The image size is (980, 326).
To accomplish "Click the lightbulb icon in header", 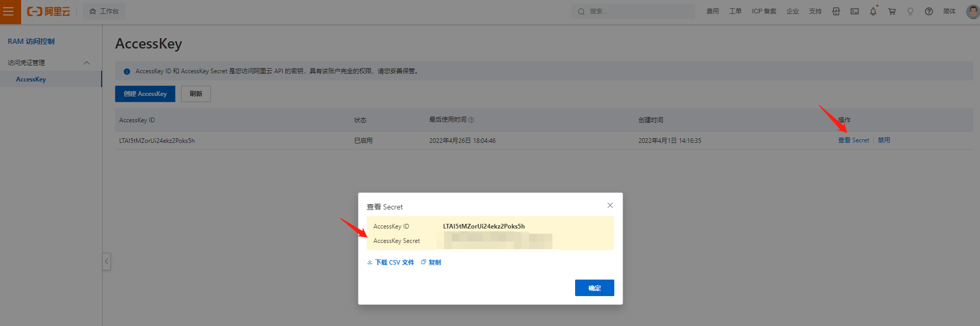I will pos(910,11).
